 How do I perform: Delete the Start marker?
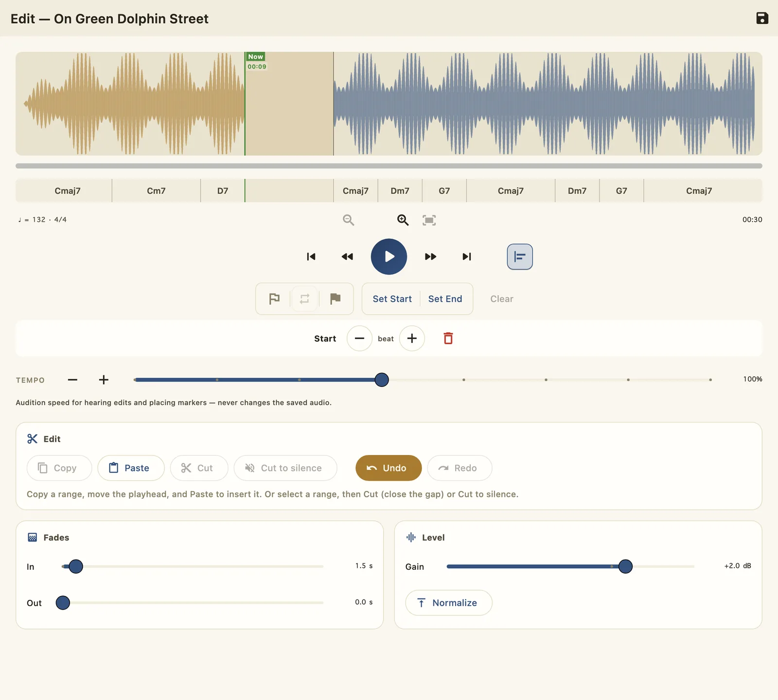pos(448,338)
